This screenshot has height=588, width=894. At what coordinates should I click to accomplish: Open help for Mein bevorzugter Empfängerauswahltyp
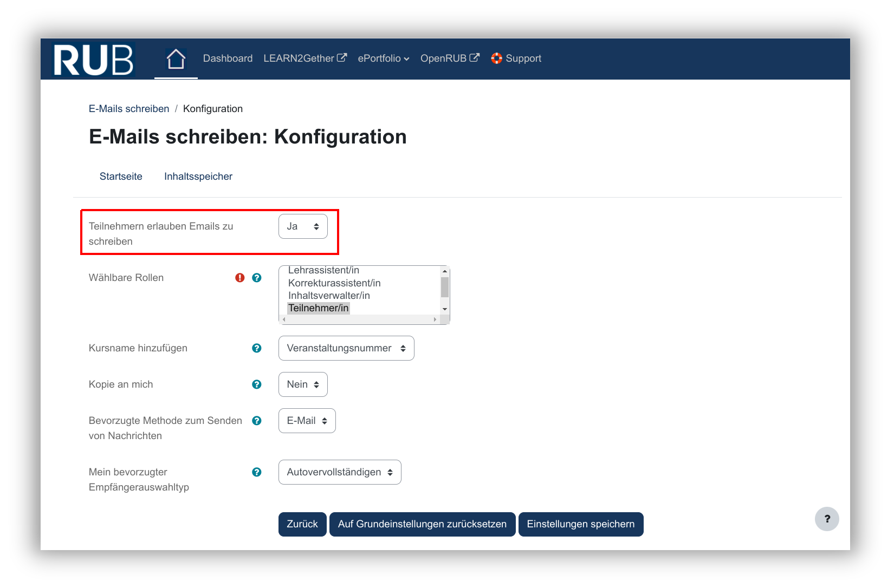[x=257, y=472]
